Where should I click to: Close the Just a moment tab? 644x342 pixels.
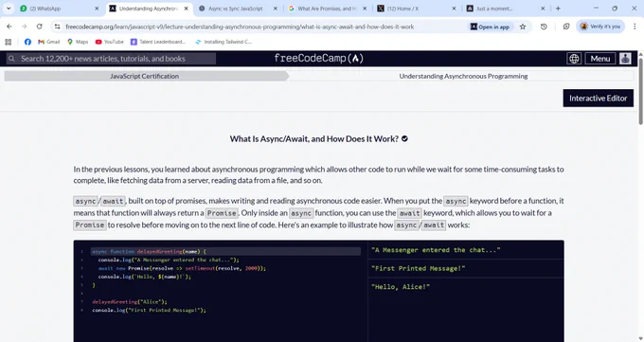pos(543,9)
